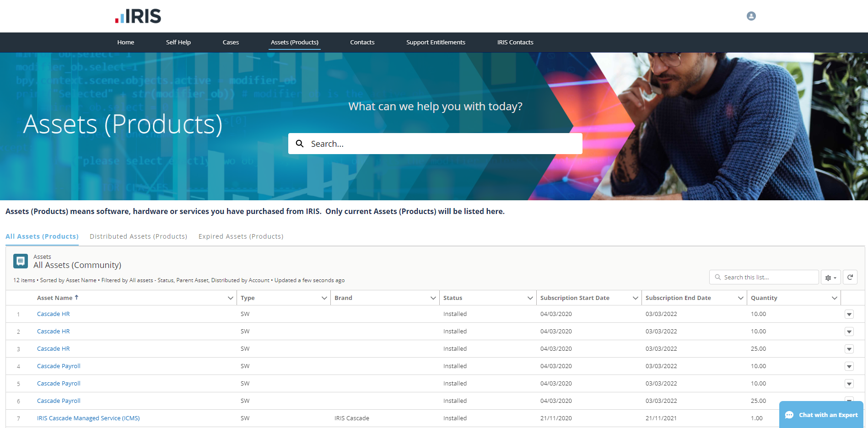Navigate to IRIS Contacts
Image resolution: width=868 pixels, height=428 pixels.
point(515,42)
